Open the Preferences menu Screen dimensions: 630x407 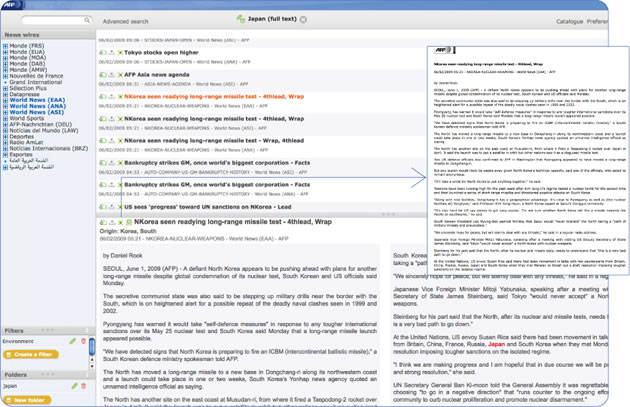point(597,21)
